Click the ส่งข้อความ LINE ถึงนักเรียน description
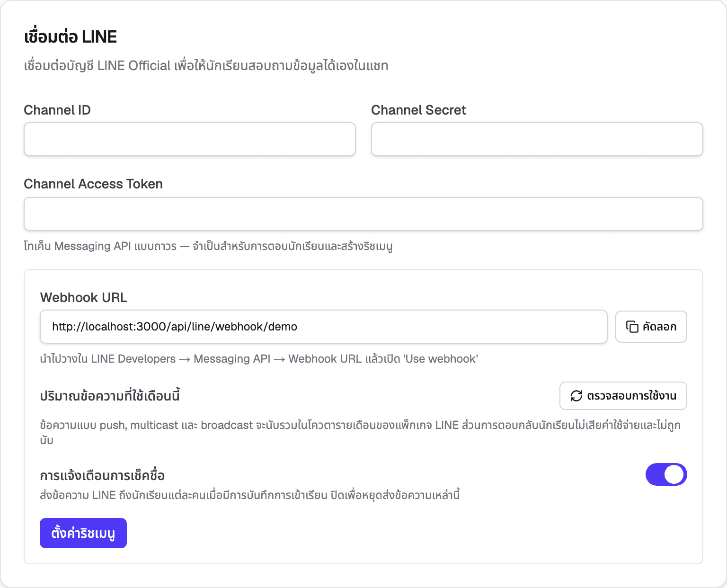Viewport: 727px width, 588px height. 250,495
